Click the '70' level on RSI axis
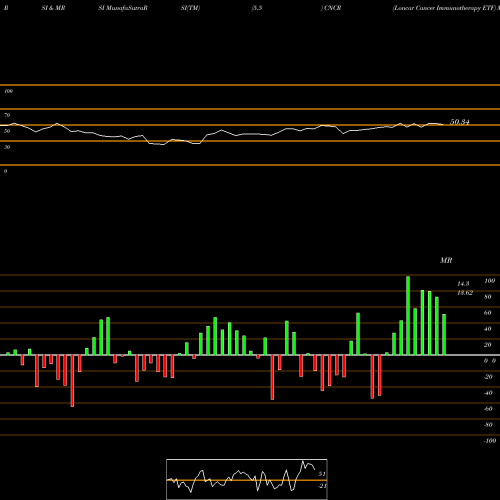The height and width of the screenshot is (500, 500). (7, 115)
